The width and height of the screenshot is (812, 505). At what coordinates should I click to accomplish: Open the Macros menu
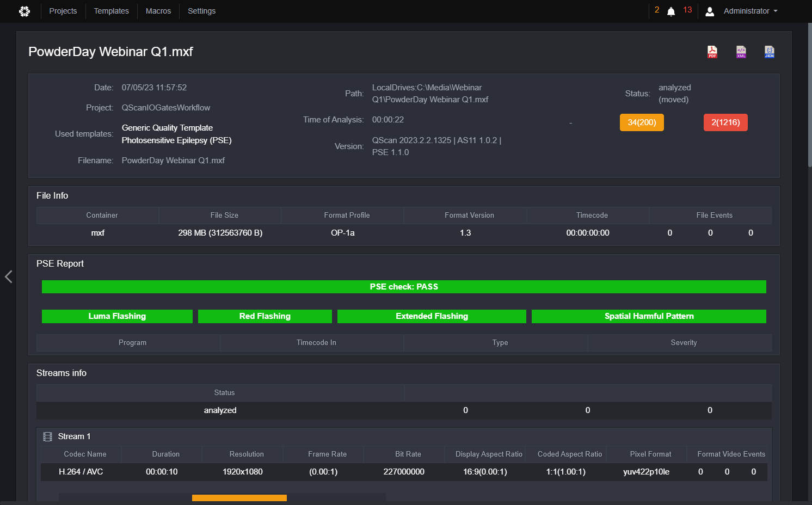coord(158,11)
